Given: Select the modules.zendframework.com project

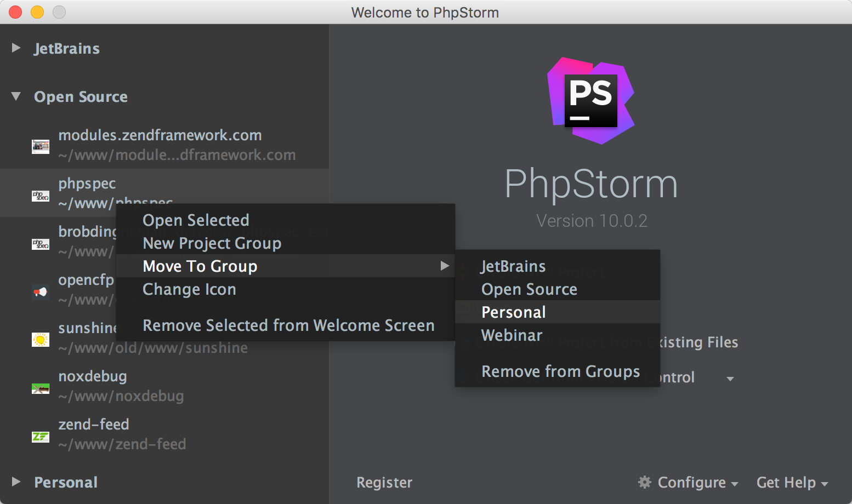Looking at the screenshot, I should [164, 145].
